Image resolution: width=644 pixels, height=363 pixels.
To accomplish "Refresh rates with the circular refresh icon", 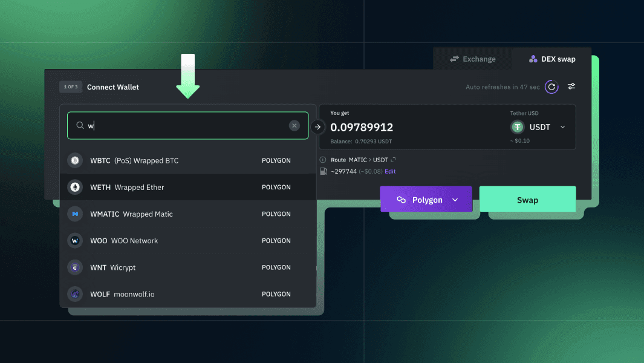I will pos(551,87).
